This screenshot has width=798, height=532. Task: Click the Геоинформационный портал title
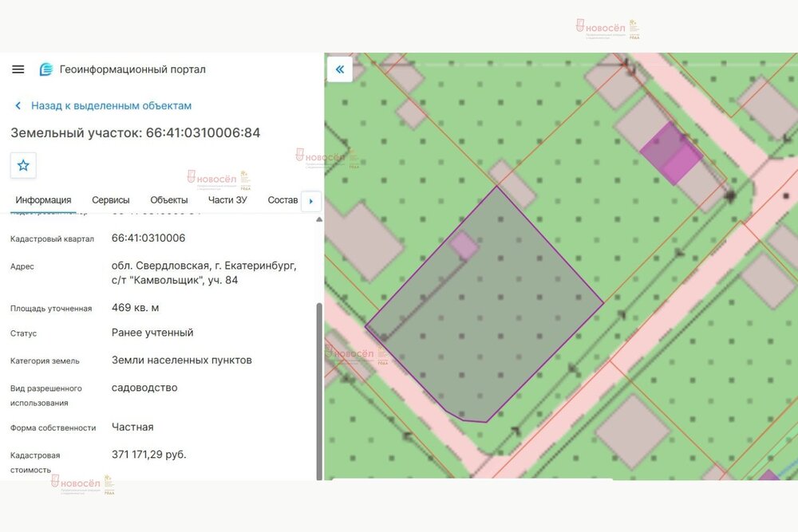tap(132, 69)
